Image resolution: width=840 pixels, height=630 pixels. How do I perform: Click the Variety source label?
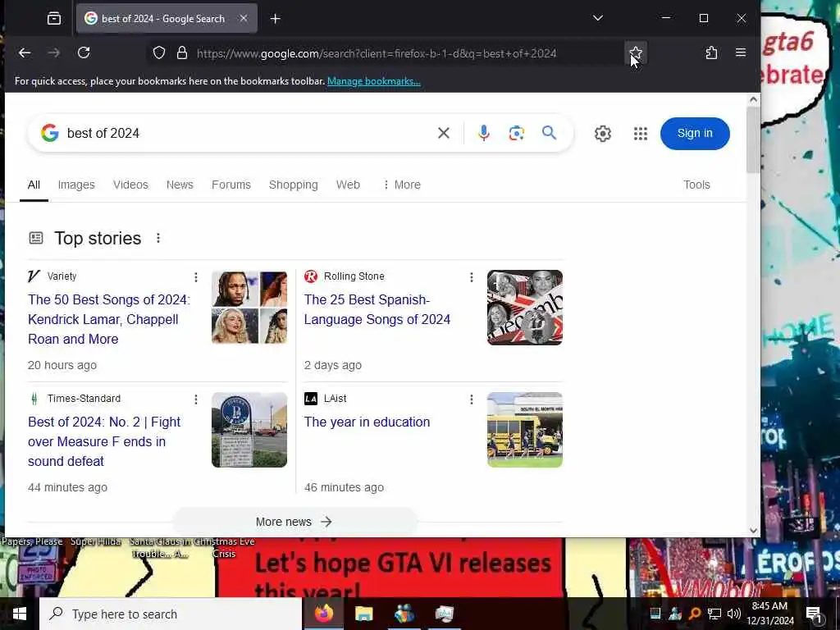62,276
